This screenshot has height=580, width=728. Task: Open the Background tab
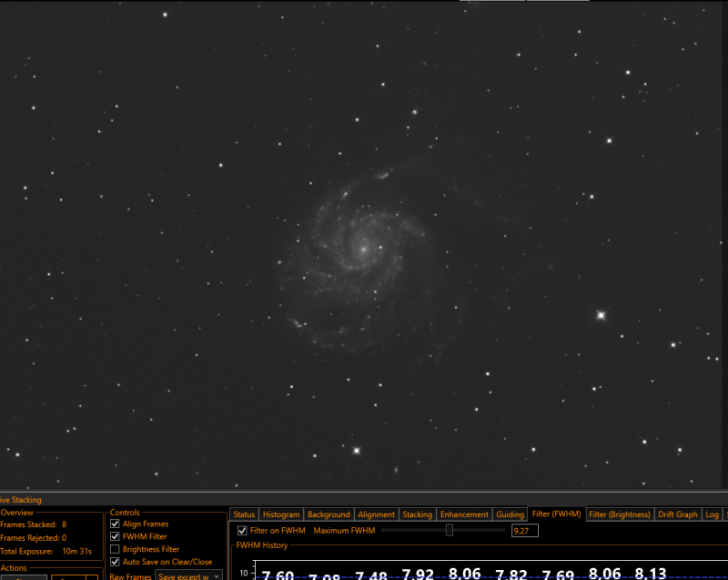click(x=329, y=514)
